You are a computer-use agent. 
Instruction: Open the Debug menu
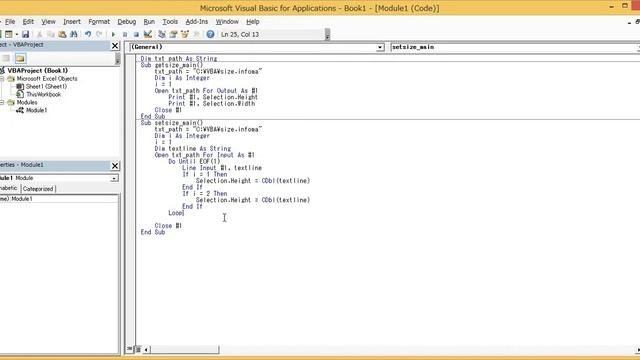(x=127, y=22)
